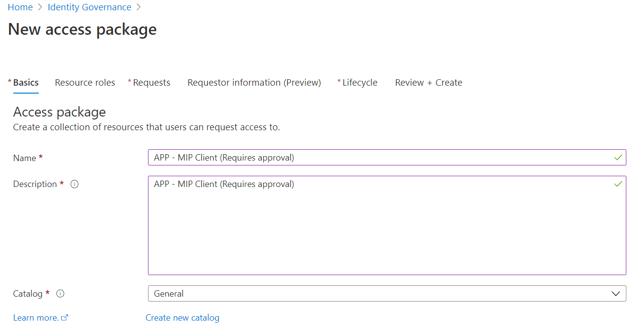Click the Create new catalog link
This screenshot has width=644, height=327.
(182, 318)
